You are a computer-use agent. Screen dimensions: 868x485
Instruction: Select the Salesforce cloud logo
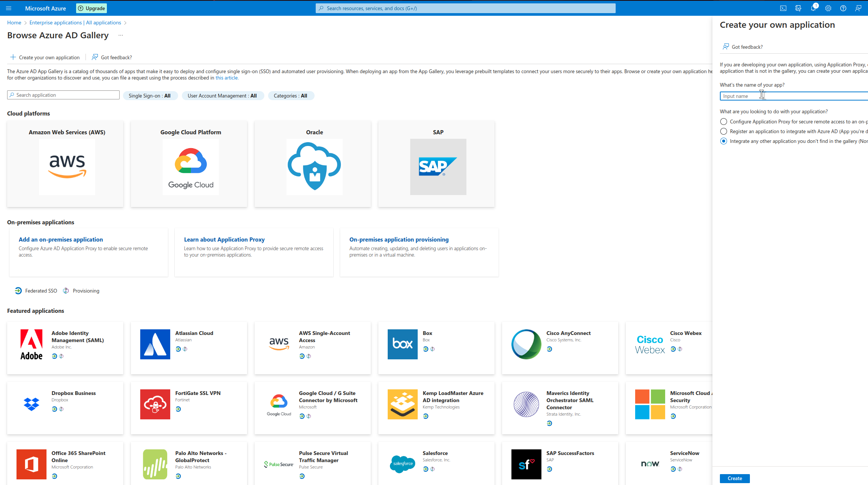(x=403, y=464)
